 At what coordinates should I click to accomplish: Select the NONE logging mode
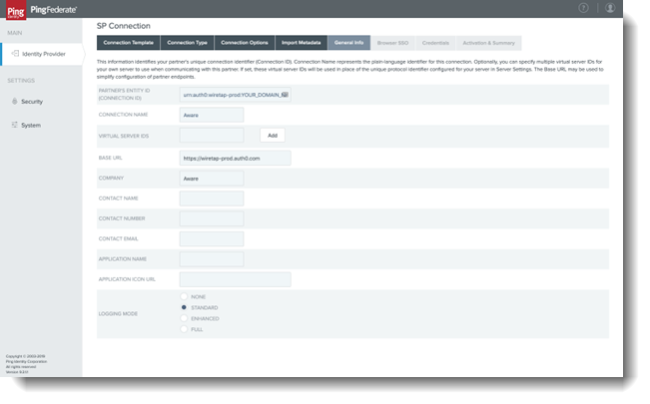(x=183, y=297)
